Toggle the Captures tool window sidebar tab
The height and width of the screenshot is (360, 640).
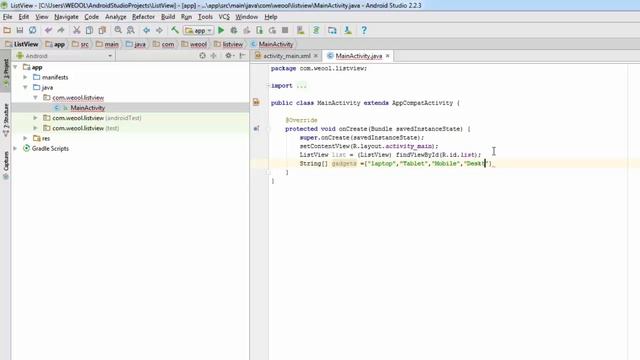point(6,165)
